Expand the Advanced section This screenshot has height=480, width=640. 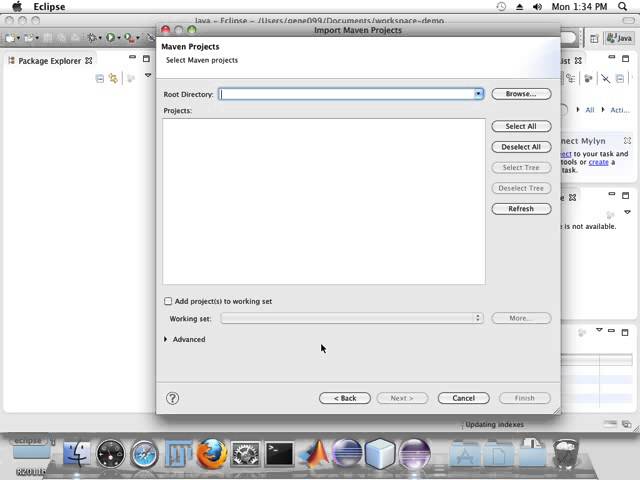click(x=166, y=340)
